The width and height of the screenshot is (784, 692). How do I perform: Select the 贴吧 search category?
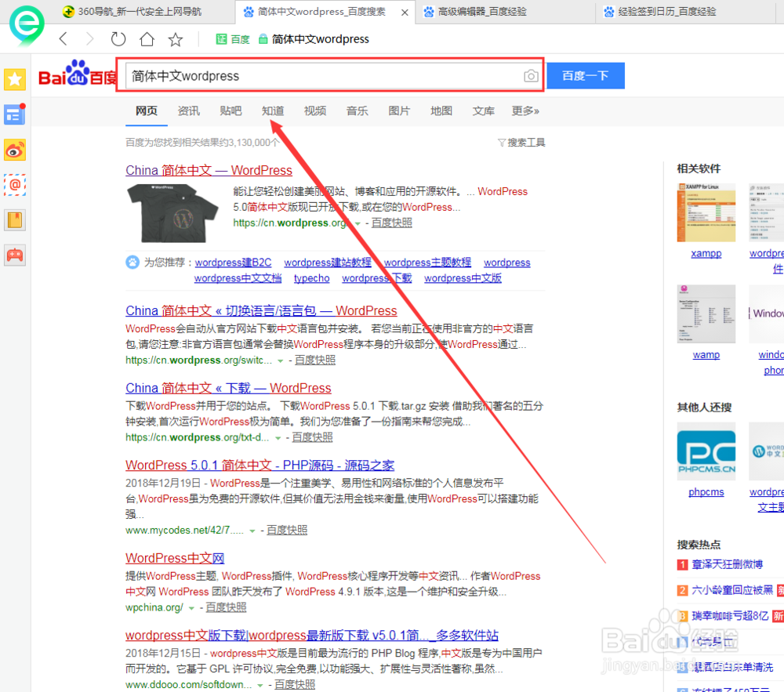coord(230,111)
